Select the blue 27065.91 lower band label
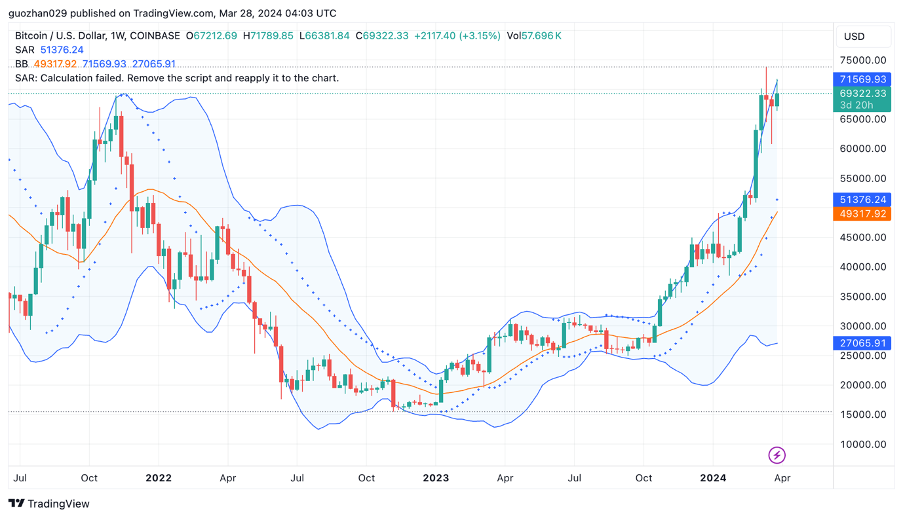This screenshot has height=518, width=904. pyautogui.click(x=862, y=343)
